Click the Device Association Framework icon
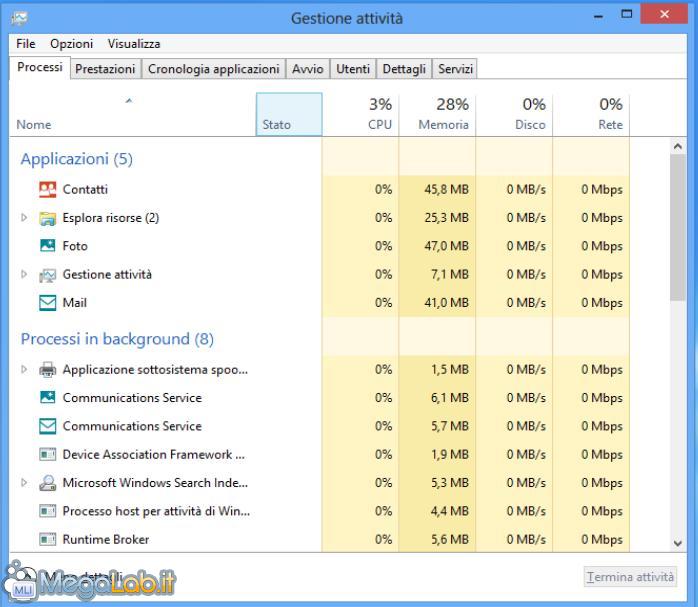This screenshot has width=698, height=607. 48,455
